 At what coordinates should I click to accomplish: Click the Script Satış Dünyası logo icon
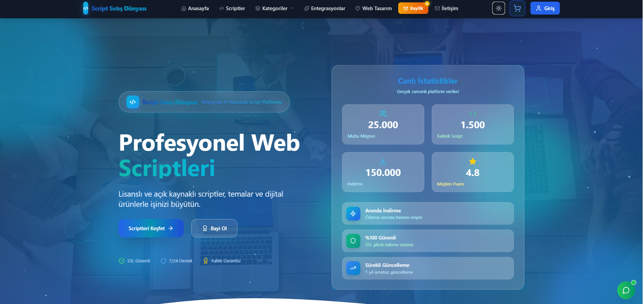coord(86,8)
